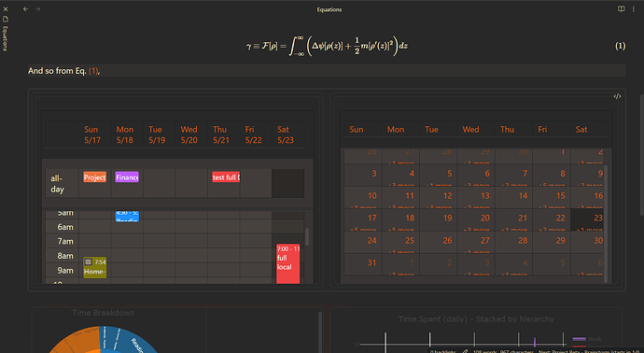This screenshot has width=644, height=353.
Task: Use the week view vertical scrollbar
Action: (x=307, y=236)
